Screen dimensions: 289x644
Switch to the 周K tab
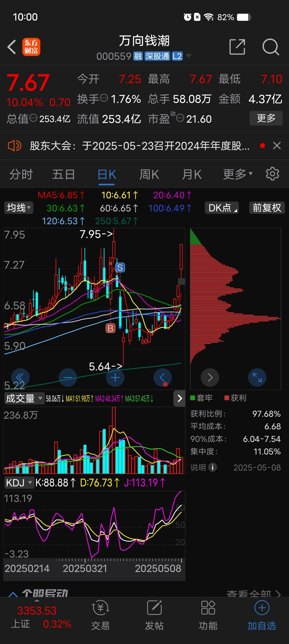(x=149, y=174)
